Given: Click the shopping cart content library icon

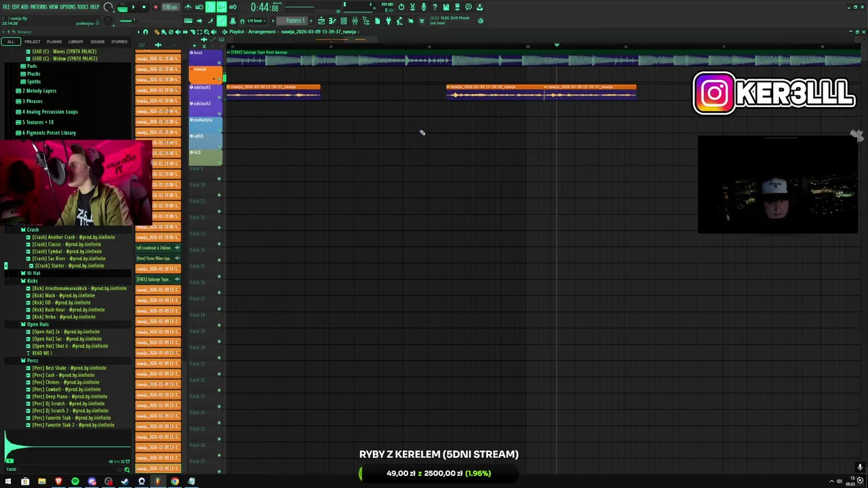Looking at the screenshot, I should pyautogui.click(x=421, y=21).
